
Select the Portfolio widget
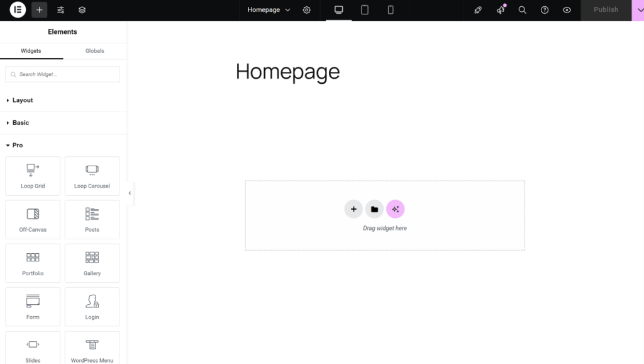point(33,263)
